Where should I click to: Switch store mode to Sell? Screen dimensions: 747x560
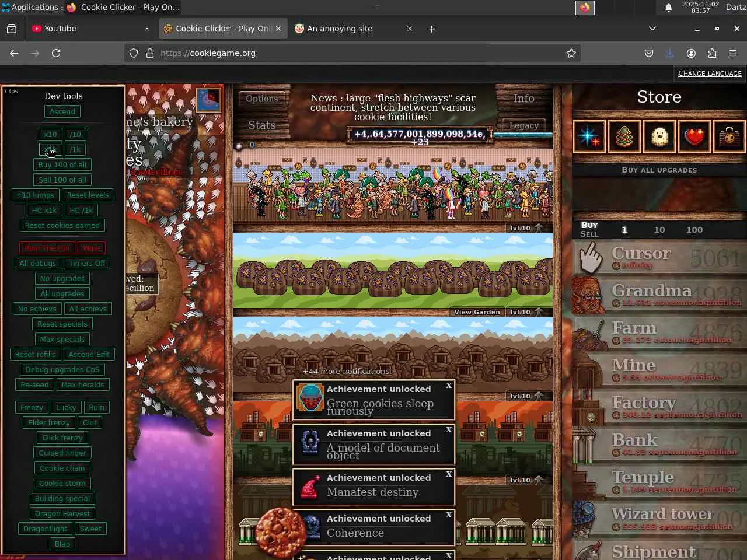(x=589, y=234)
